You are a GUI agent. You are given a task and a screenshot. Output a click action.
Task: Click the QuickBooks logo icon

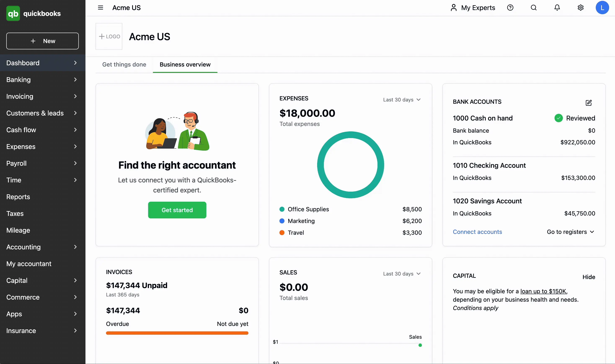[x=13, y=13]
